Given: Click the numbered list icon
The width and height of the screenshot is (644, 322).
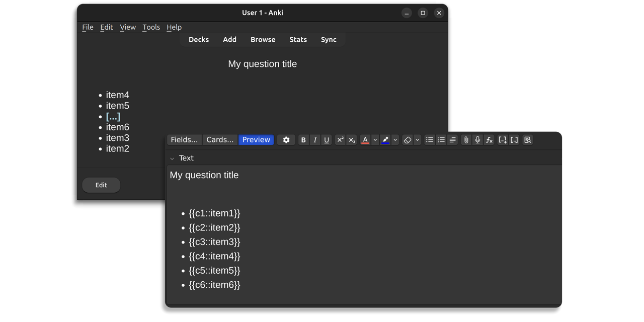Looking at the screenshot, I should [441, 140].
